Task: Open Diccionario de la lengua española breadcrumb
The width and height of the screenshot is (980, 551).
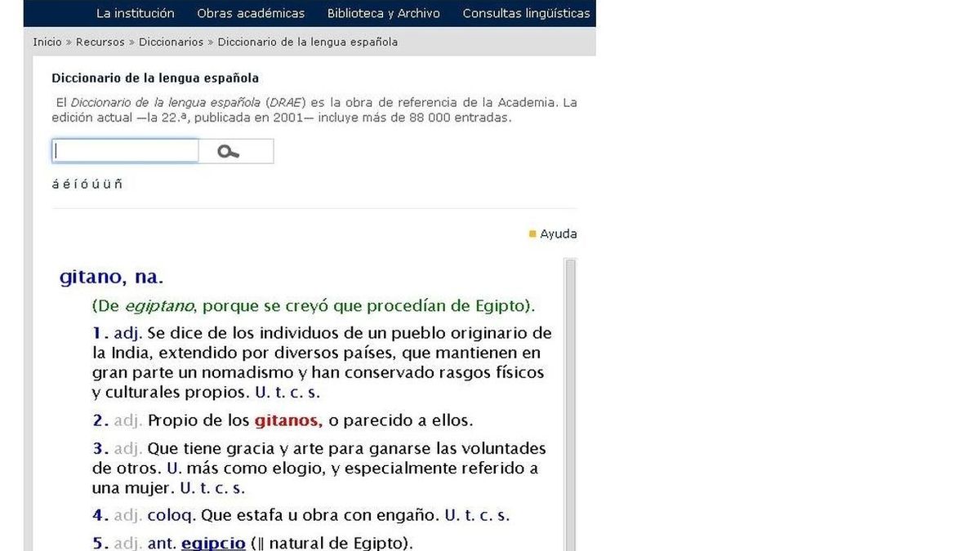Action: click(x=308, y=42)
